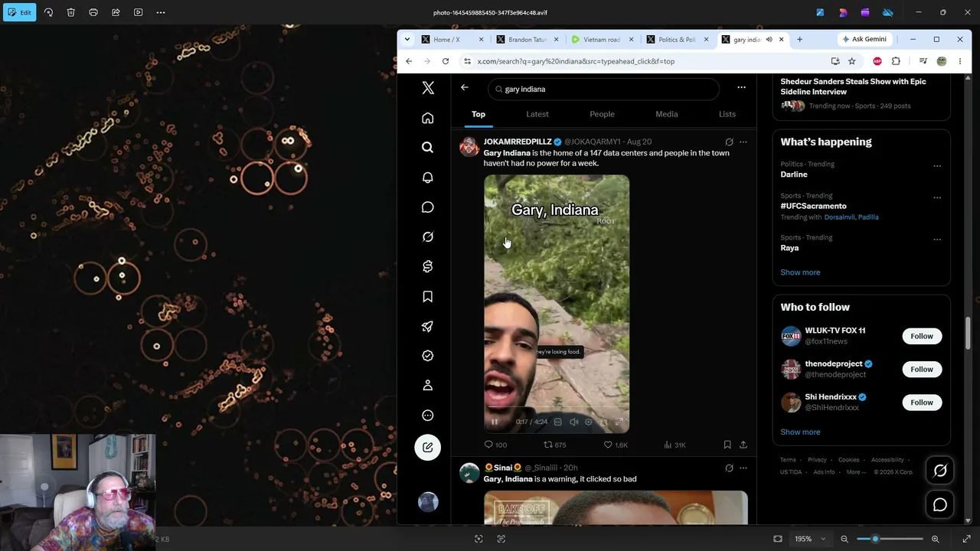Open the Photos toolbar See more menu

pyautogui.click(x=161, y=12)
